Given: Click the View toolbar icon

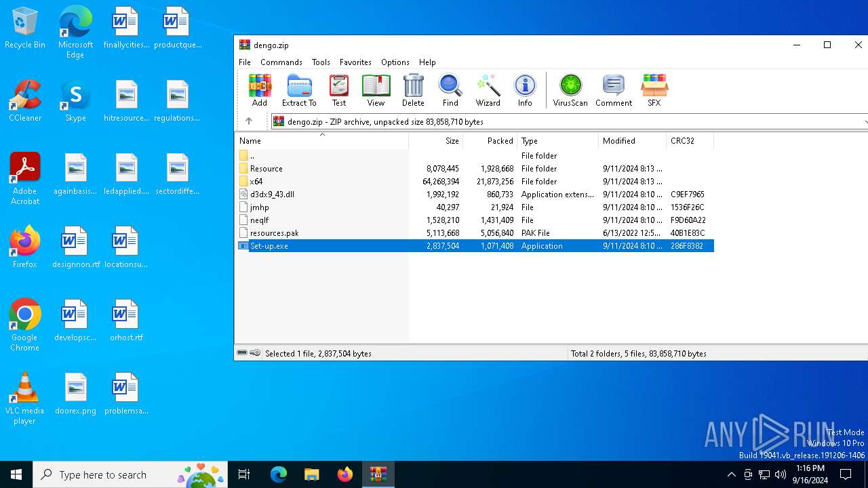Looking at the screenshot, I should (x=376, y=91).
